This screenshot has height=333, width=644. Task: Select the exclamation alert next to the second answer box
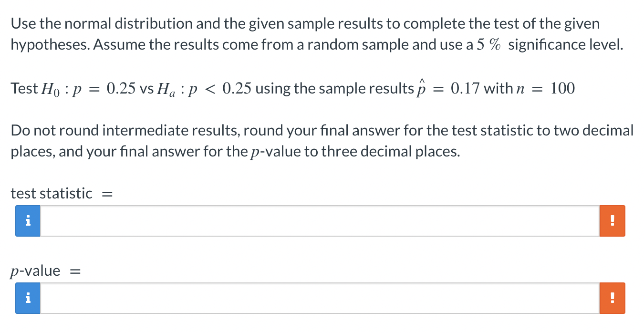click(x=612, y=298)
